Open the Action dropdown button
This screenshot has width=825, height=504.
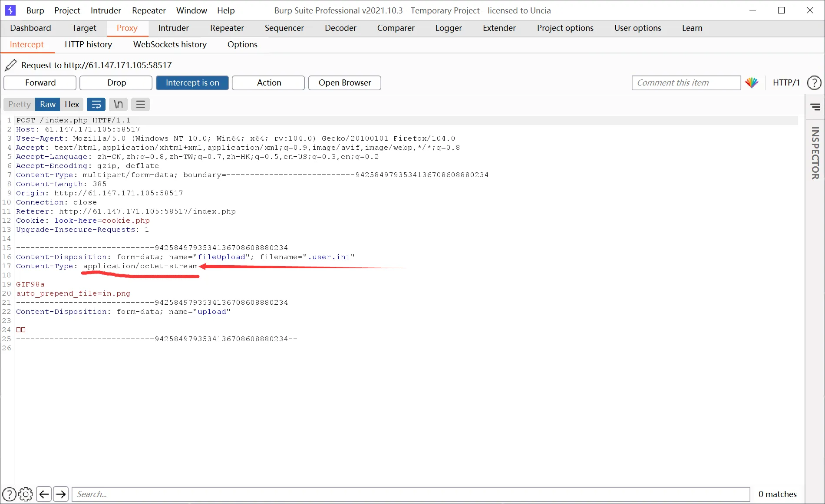pyautogui.click(x=269, y=83)
